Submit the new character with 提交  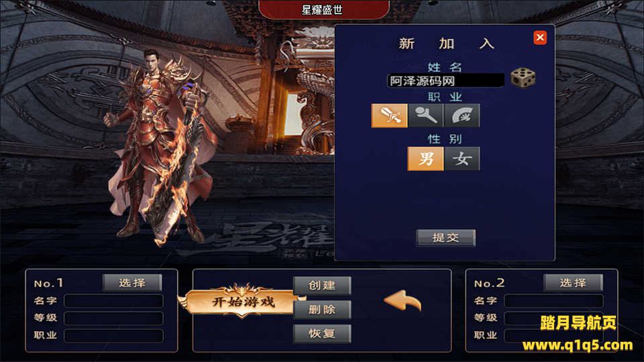tap(445, 237)
